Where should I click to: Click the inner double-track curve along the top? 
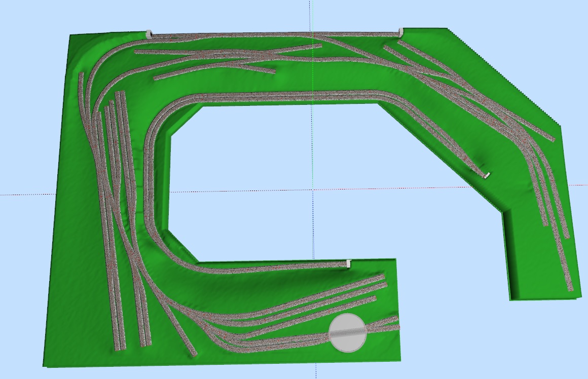coord(284,94)
